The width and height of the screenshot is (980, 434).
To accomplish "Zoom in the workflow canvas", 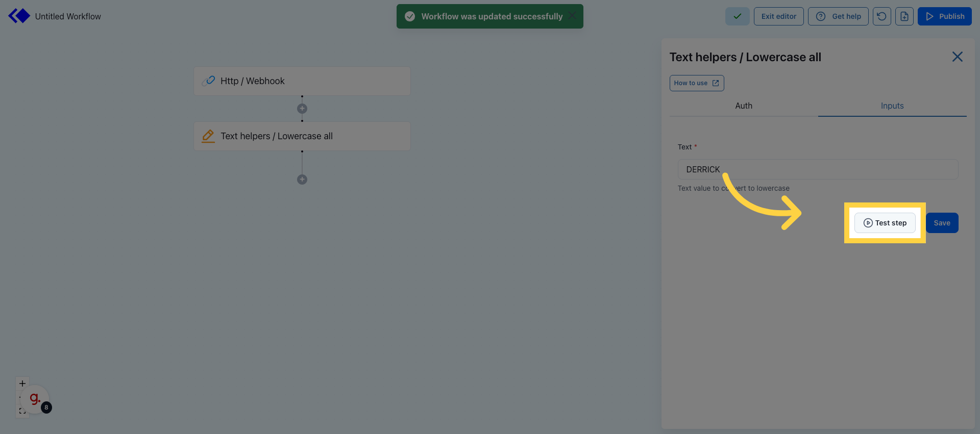I will click(22, 384).
